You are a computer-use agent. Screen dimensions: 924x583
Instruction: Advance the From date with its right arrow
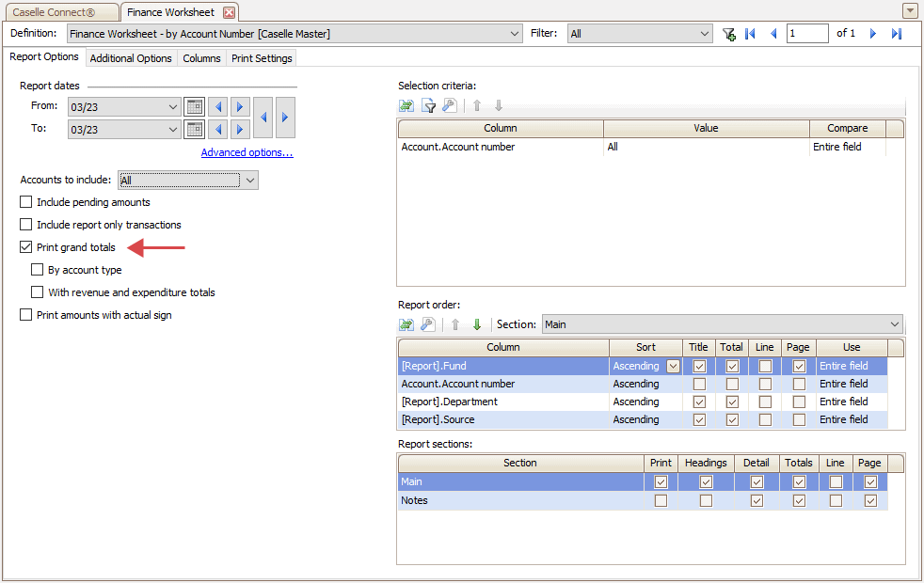click(240, 106)
